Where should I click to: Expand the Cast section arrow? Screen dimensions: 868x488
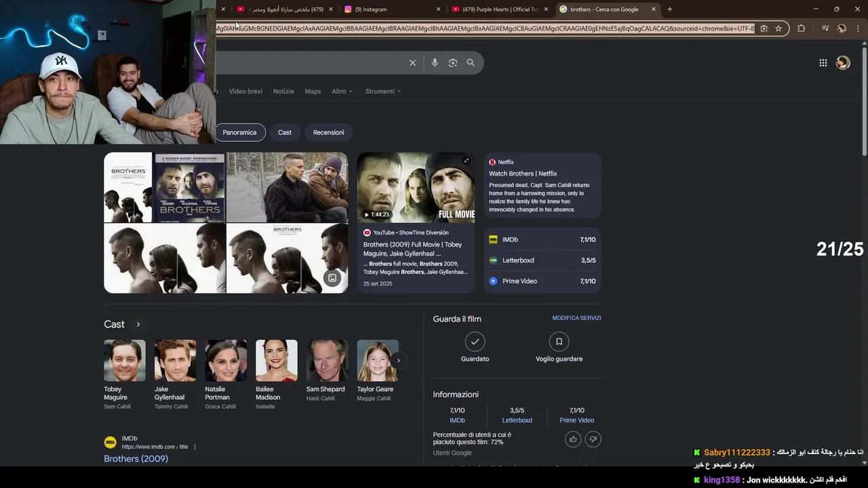[x=138, y=325]
